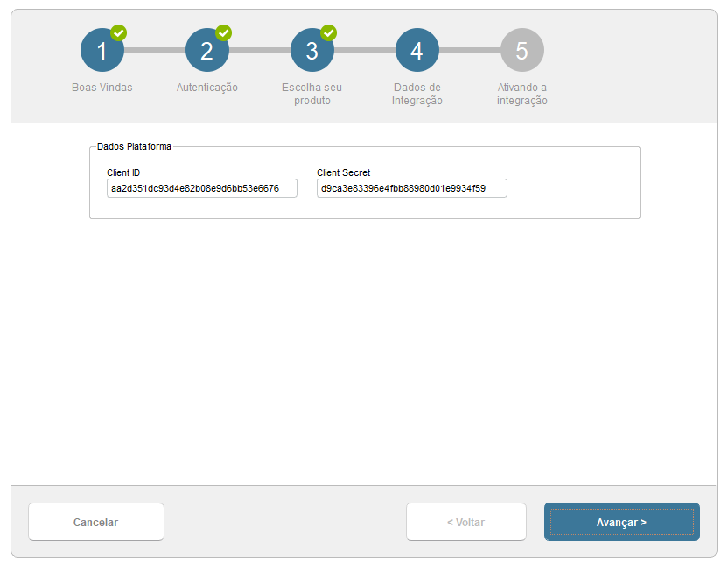Select step 5 circle Ativando a integração
The height and width of the screenshot is (570, 728).
pos(521,50)
